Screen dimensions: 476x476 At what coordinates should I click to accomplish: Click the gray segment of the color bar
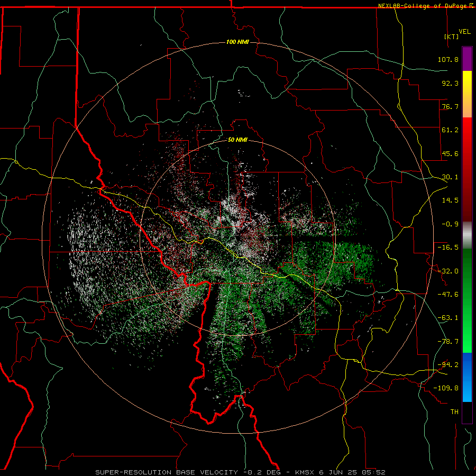point(467,235)
